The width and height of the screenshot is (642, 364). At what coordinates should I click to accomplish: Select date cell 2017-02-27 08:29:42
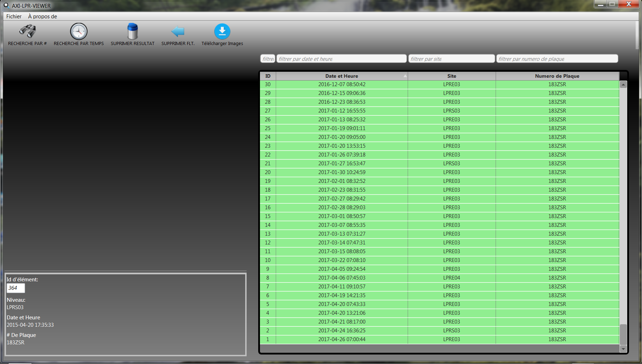pyautogui.click(x=342, y=199)
